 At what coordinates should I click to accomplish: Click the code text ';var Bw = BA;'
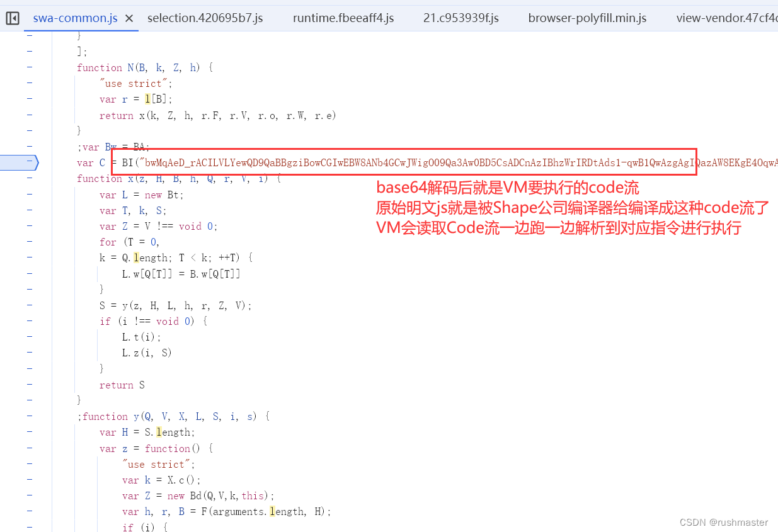113,147
